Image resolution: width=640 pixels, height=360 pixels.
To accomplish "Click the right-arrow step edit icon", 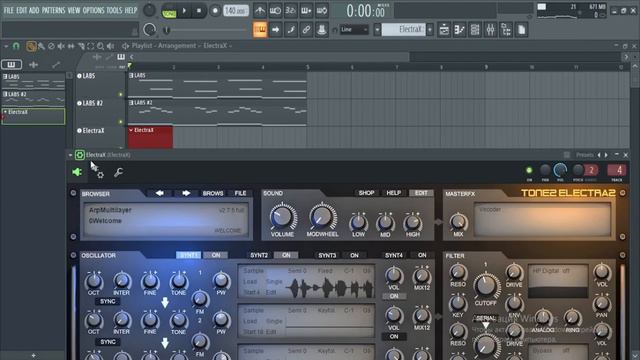I will pos(276,30).
